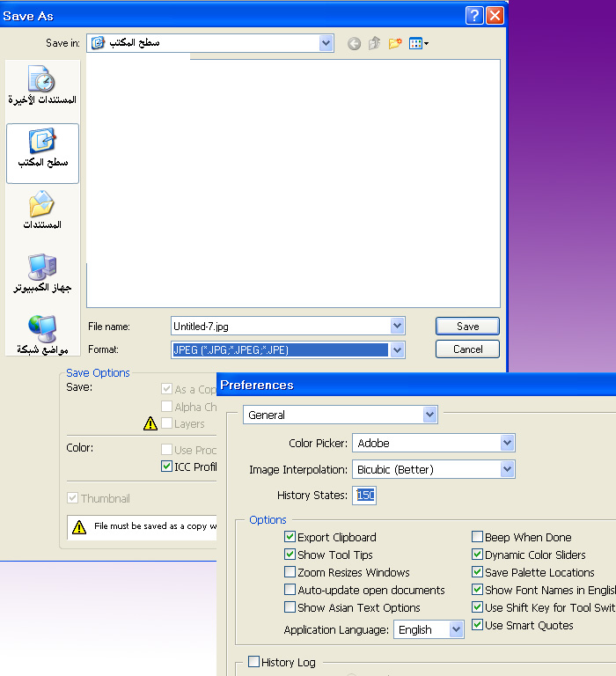This screenshot has width=616, height=676.
Task: Click the Create New Folder icon
Action: click(395, 43)
